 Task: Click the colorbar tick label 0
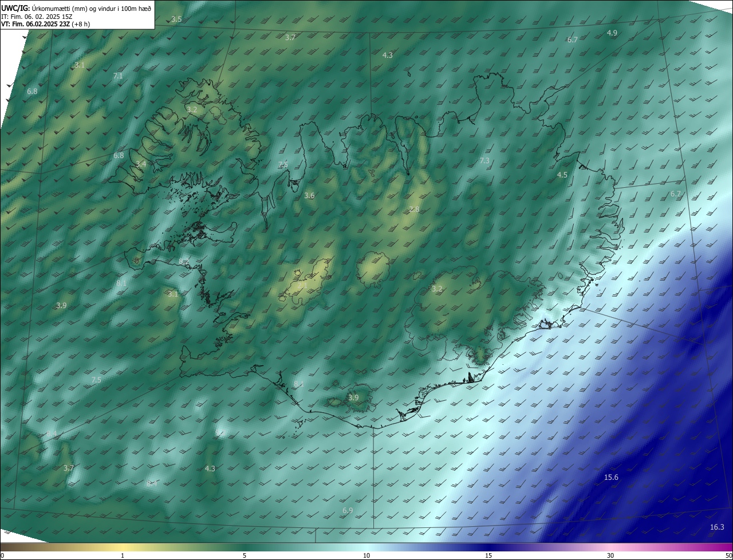pos(2,556)
